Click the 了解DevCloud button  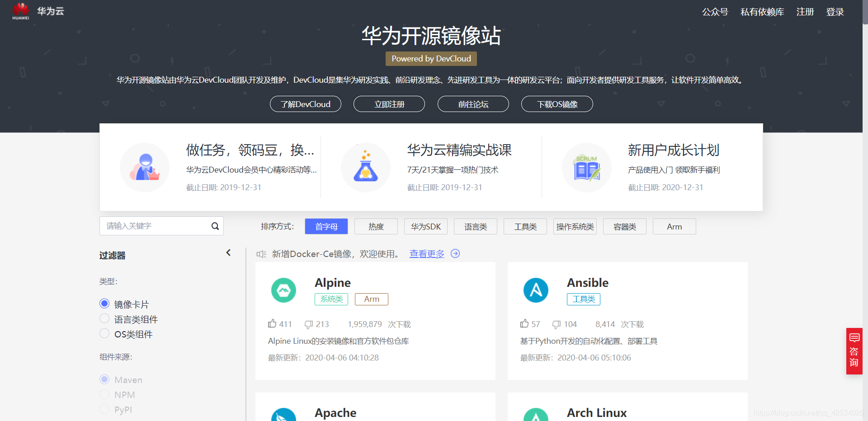tap(306, 104)
